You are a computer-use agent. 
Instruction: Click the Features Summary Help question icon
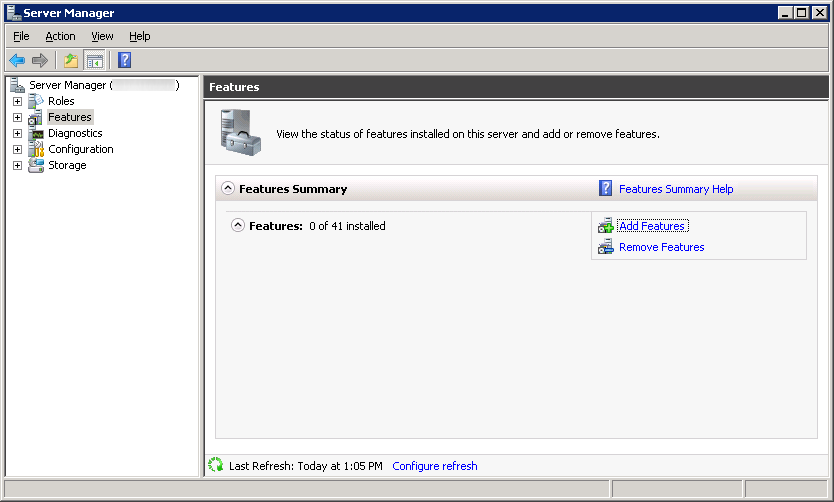(x=605, y=188)
